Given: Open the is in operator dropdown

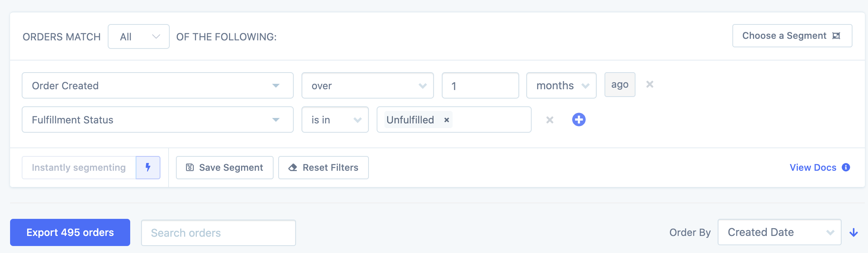Looking at the screenshot, I should [x=335, y=120].
